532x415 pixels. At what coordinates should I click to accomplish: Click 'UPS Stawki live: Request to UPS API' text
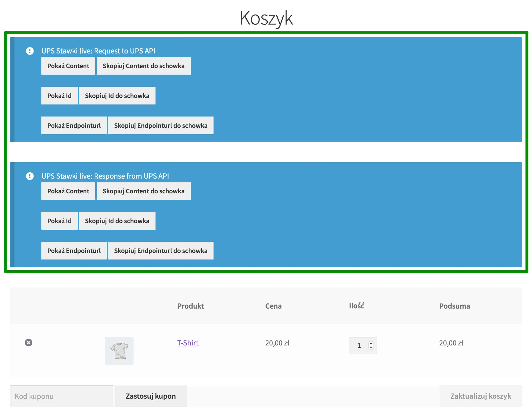click(x=98, y=51)
